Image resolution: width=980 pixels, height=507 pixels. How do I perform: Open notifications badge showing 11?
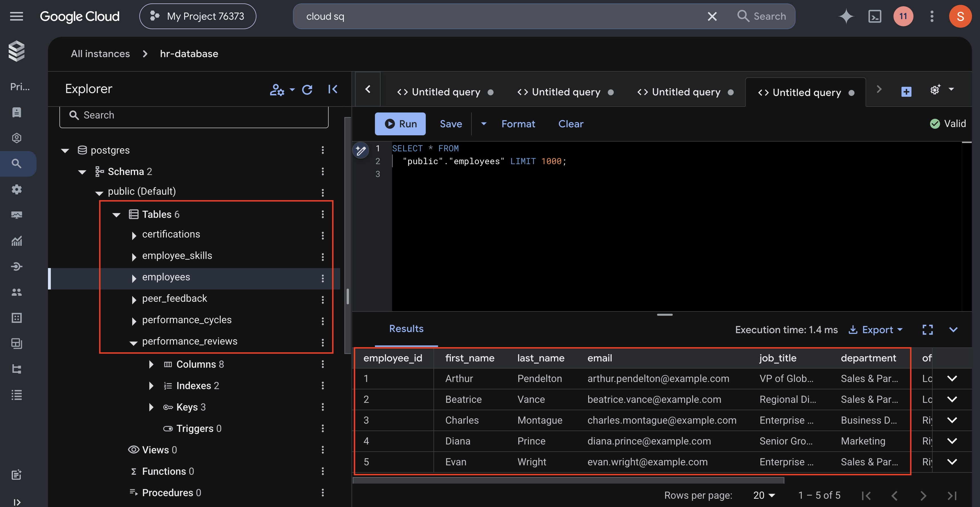(x=903, y=16)
